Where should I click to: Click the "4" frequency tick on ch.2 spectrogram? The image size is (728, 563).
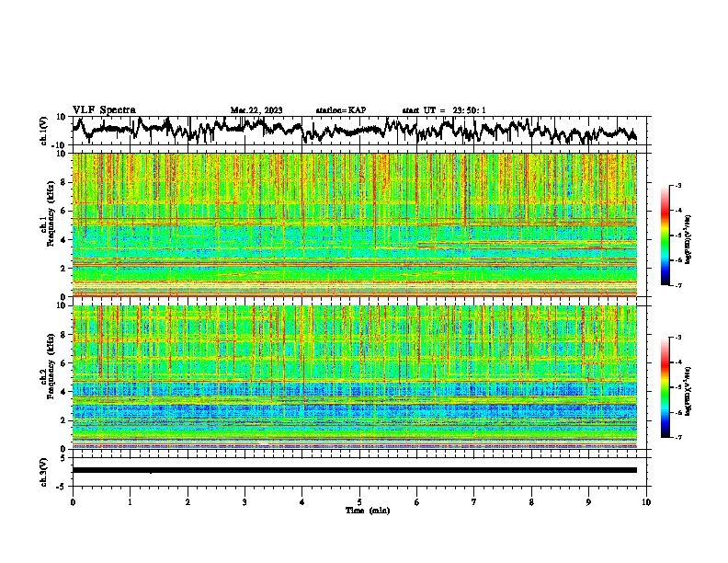click(64, 392)
